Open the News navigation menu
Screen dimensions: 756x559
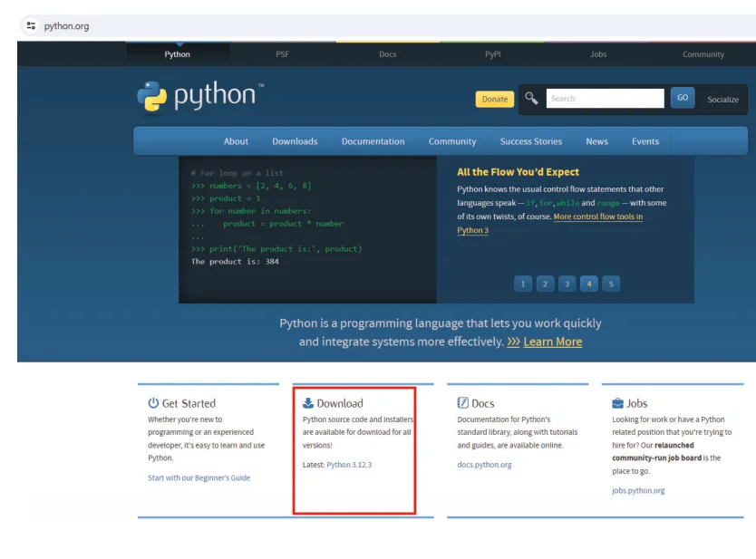pyautogui.click(x=596, y=141)
